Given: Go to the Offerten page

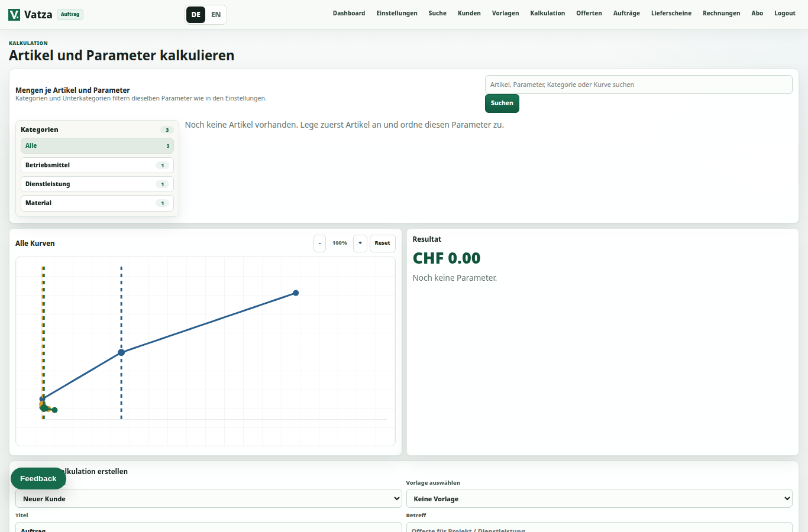Looking at the screenshot, I should click(x=589, y=13).
